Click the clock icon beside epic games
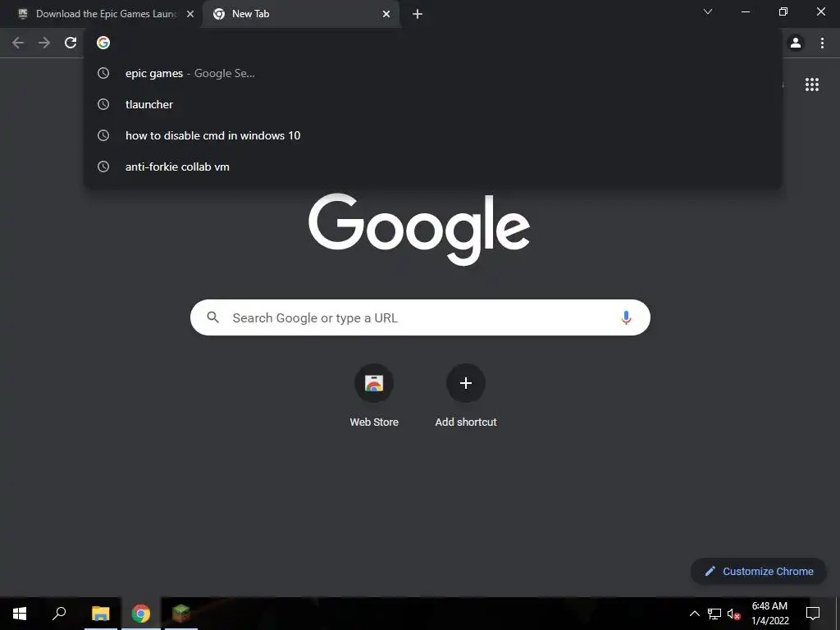 pos(103,73)
